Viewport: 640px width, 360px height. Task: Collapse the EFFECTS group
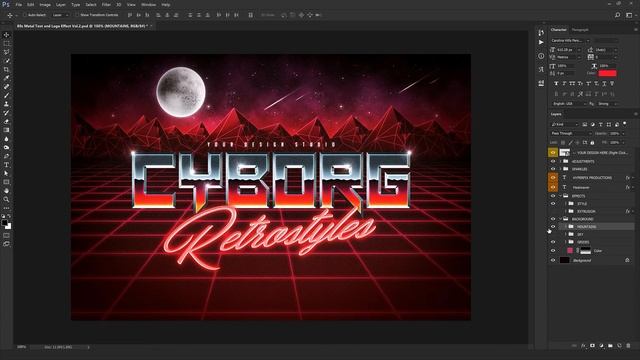click(561, 196)
